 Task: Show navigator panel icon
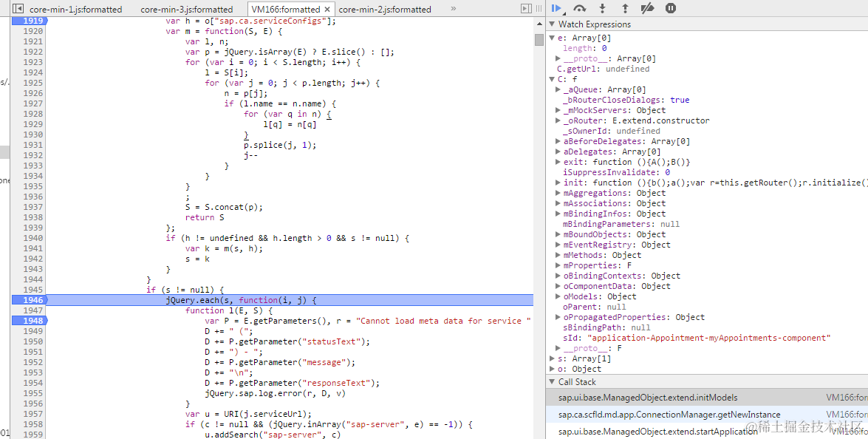[x=18, y=9]
